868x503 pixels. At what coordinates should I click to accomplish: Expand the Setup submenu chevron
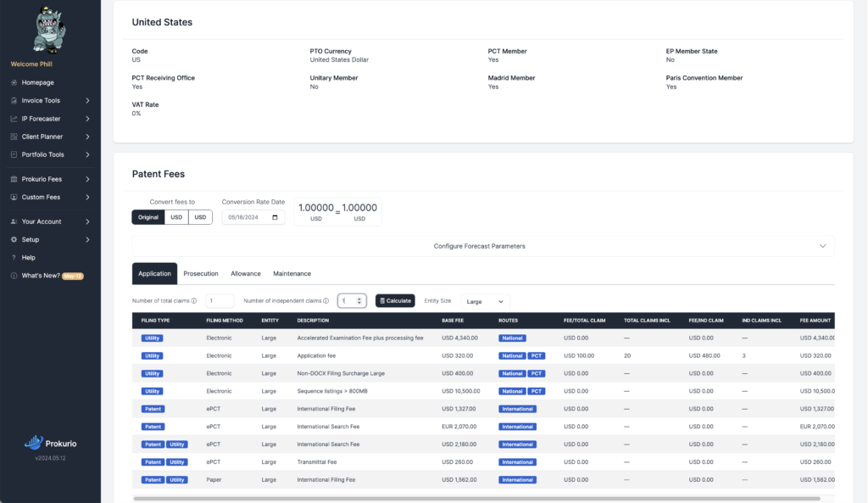point(87,239)
